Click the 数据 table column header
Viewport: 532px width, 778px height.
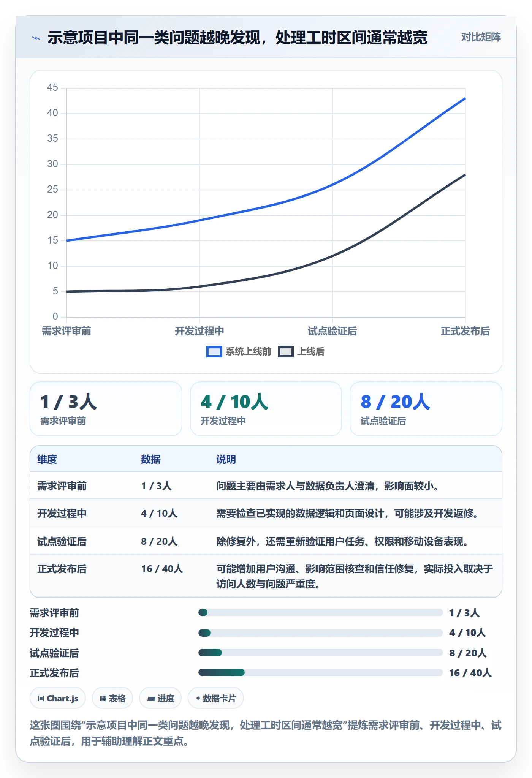tap(151, 459)
